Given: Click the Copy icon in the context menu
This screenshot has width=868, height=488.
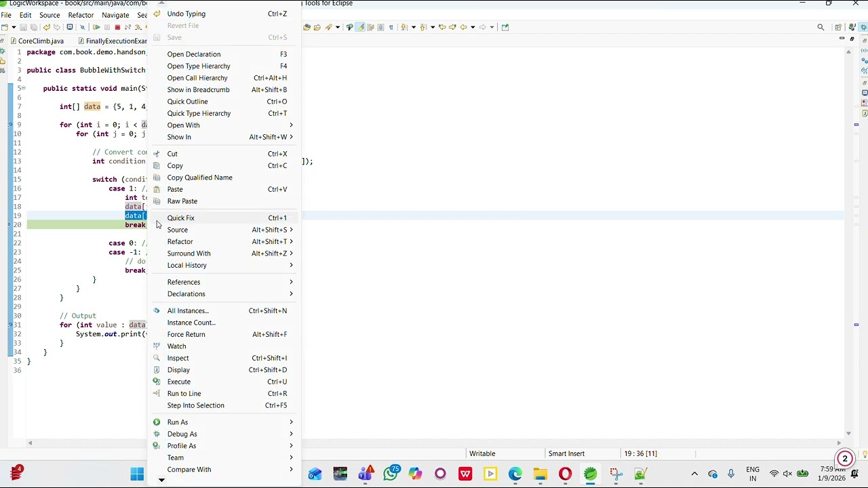Looking at the screenshot, I should point(157,165).
